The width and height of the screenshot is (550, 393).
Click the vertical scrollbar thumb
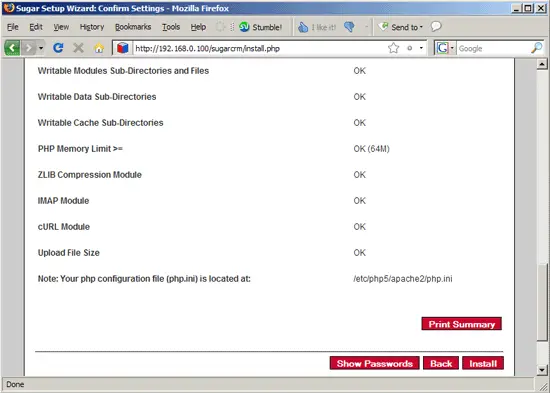[542, 302]
